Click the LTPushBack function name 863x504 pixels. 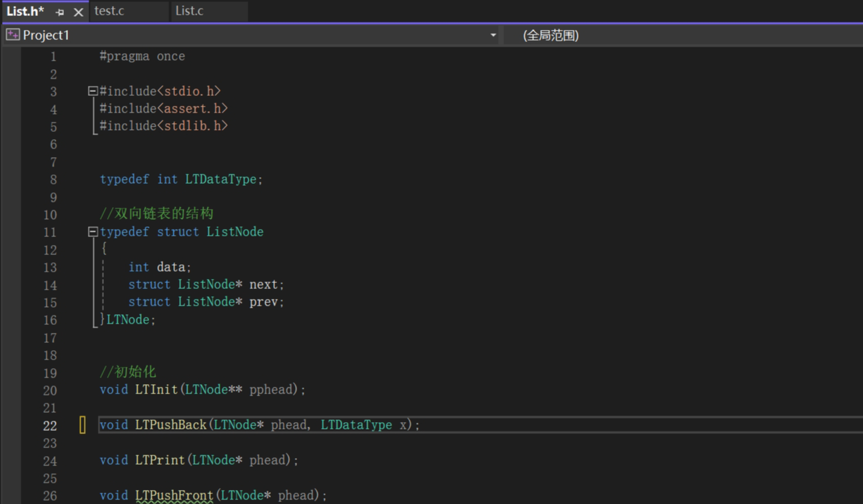click(171, 425)
